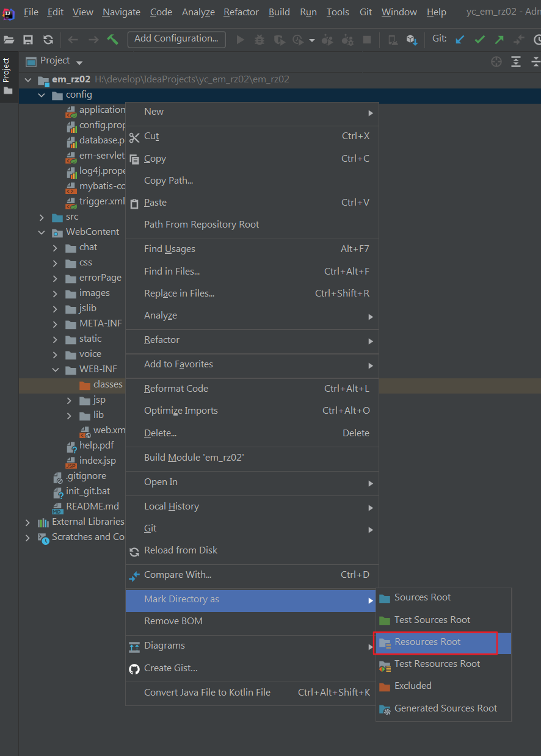
Task: Click the Synchronize refresh toolbar icon
Action: [x=48, y=40]
